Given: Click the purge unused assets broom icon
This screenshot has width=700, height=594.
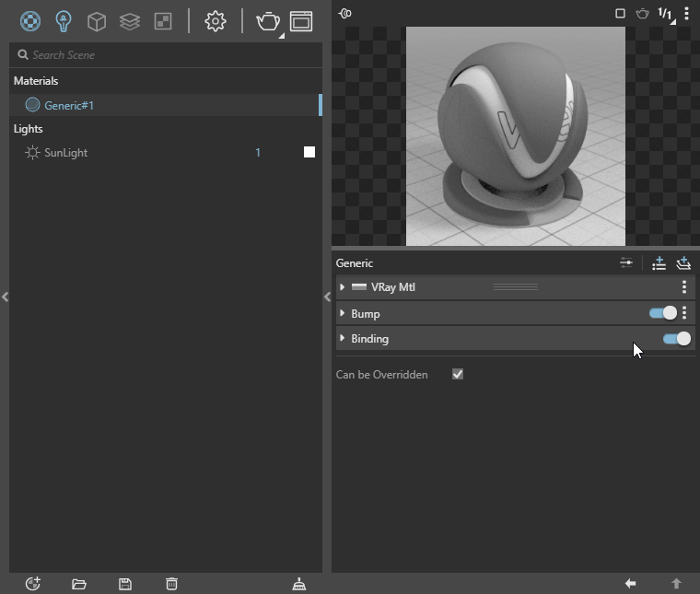Looking at the screenshot, I should 299,584.
